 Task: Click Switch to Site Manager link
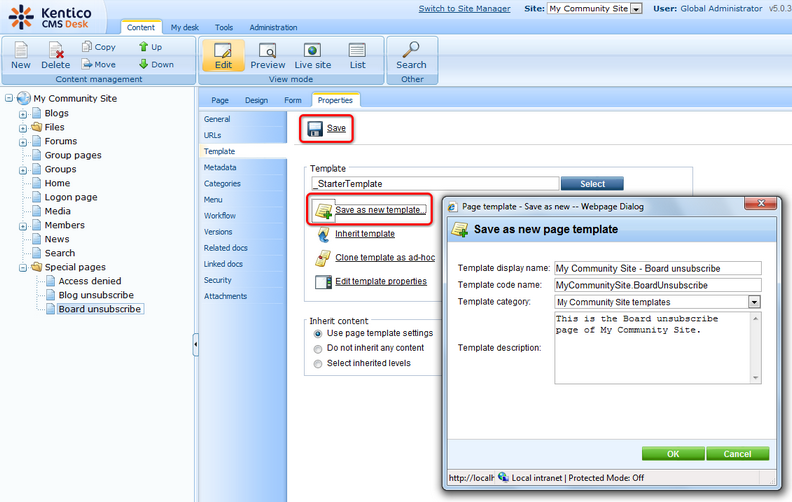pyautogui.click(x=464, y=9)
